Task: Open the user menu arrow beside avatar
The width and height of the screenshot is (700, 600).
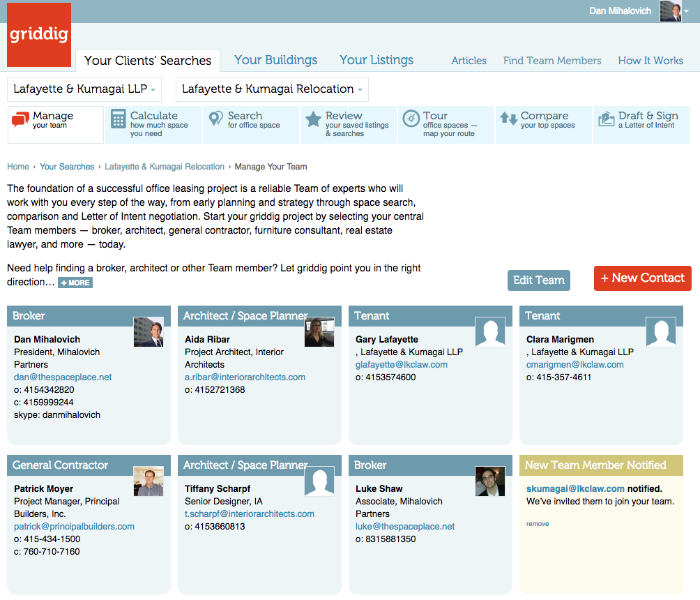Action: pyautogui.click(x=687, y=11)
